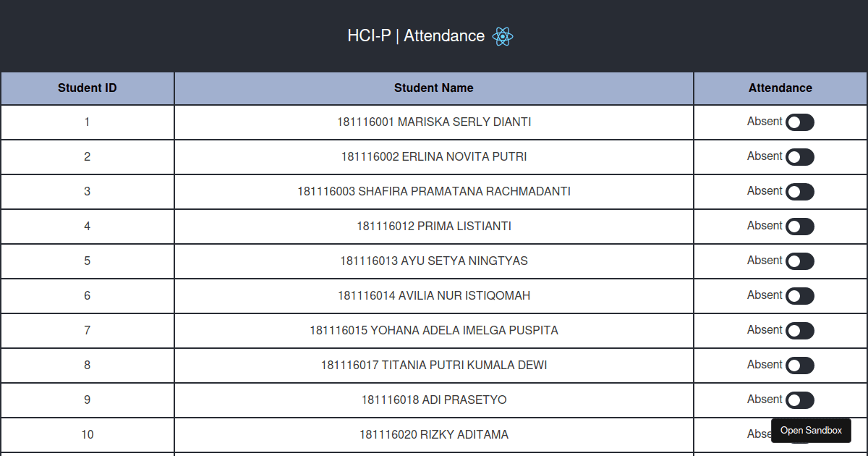The image size is (868, 456).
Task: Click the Student ID column header
Action: click(x=87, y=88)
